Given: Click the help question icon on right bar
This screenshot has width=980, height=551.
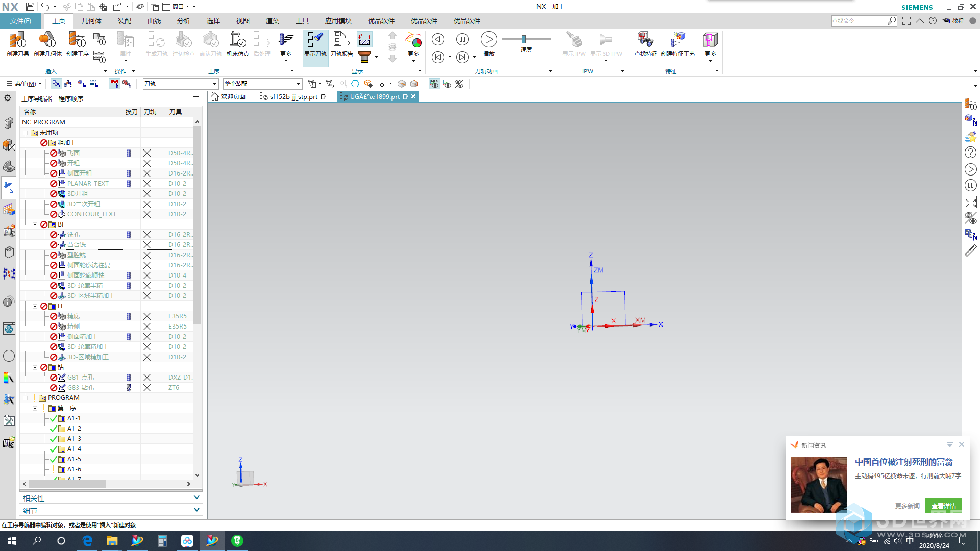Looking at the screenshot, I should pyautogui.click(x=970, y=153).
